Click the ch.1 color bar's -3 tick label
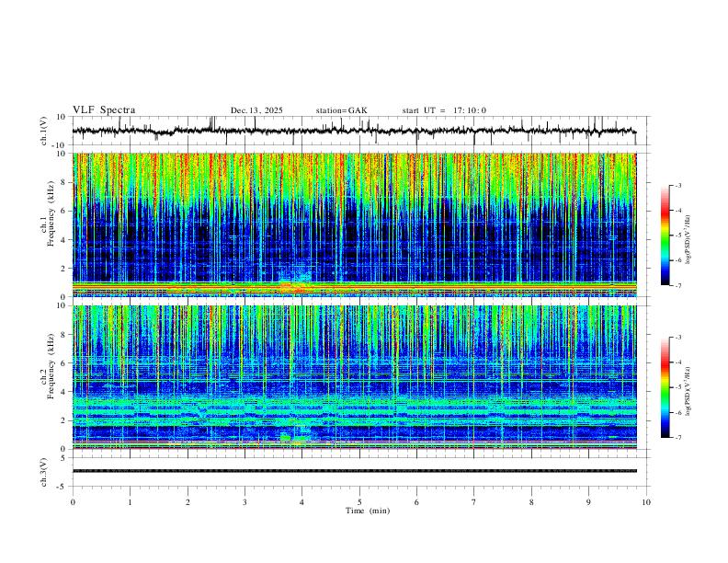The image size is (728, 563). coord(677,185)
